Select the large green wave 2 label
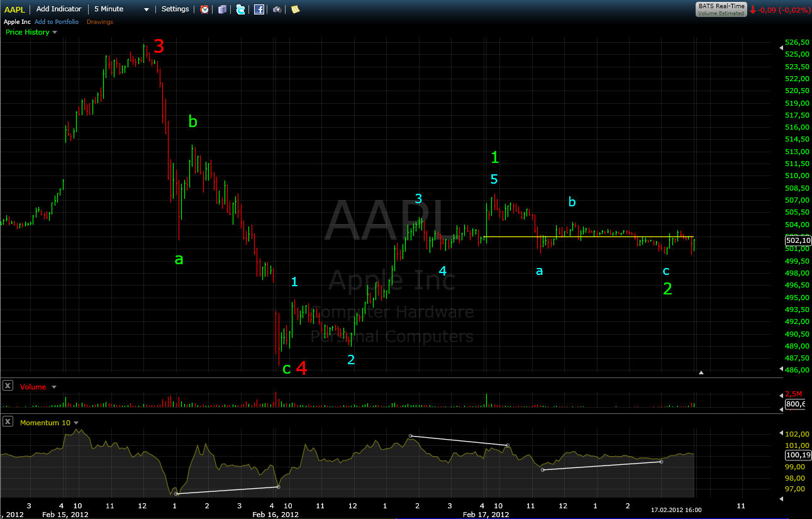The width and height of the screenshot is (812, 519). click(x=668, y=289)
